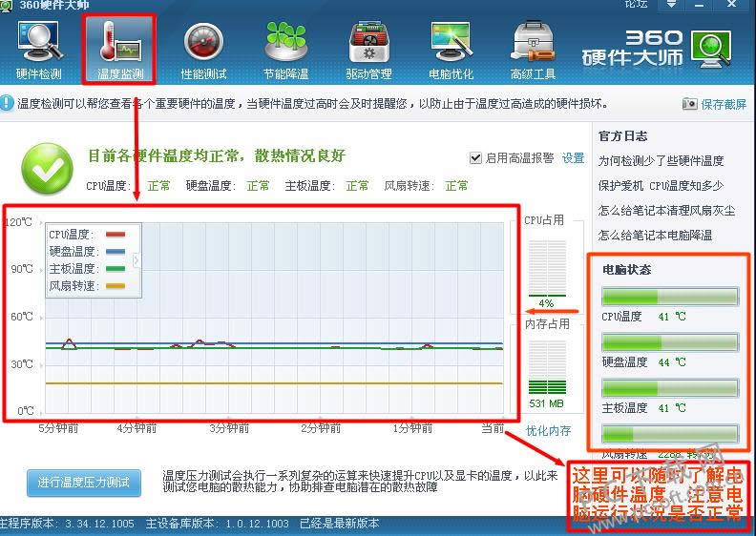Click 正常 value next to 主板温度
Viewport: 756px width, 536px height.
(x=357, y=186)
